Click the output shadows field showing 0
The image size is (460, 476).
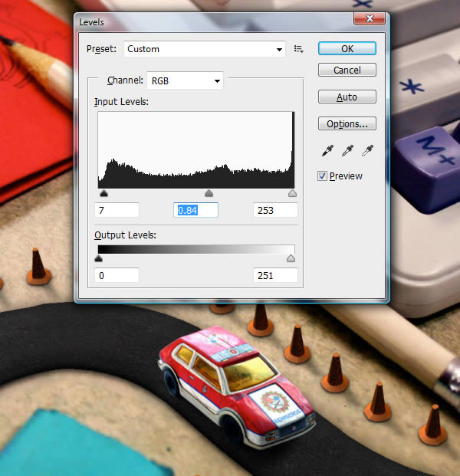coord(117,275)
